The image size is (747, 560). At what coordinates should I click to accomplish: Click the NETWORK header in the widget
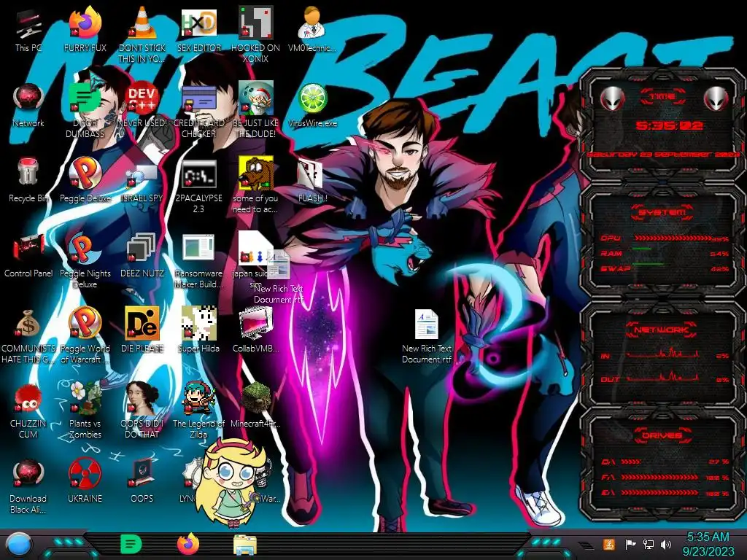[661, 330]
